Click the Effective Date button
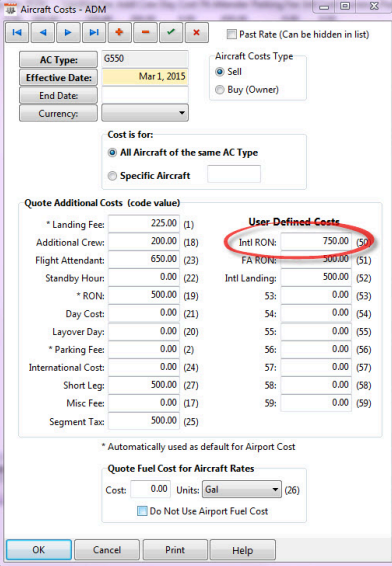392x566 pixels. [58, 78]
